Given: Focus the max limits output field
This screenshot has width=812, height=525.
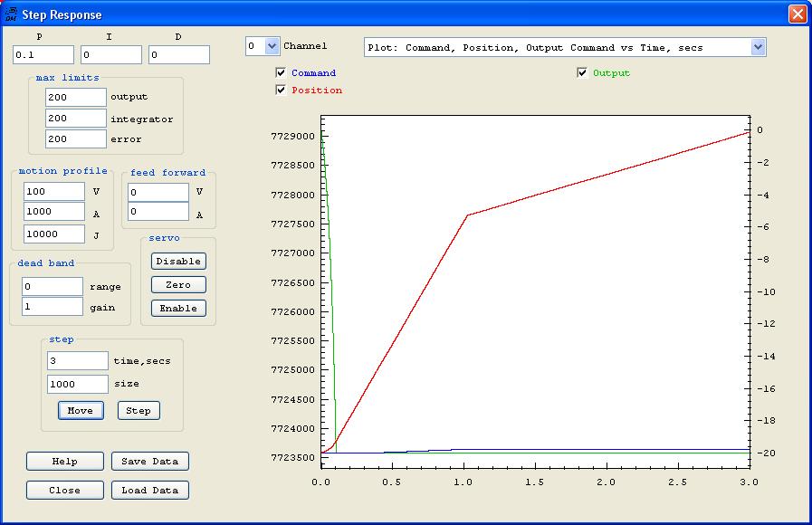Looking at the screenshot, I should 75,97.
